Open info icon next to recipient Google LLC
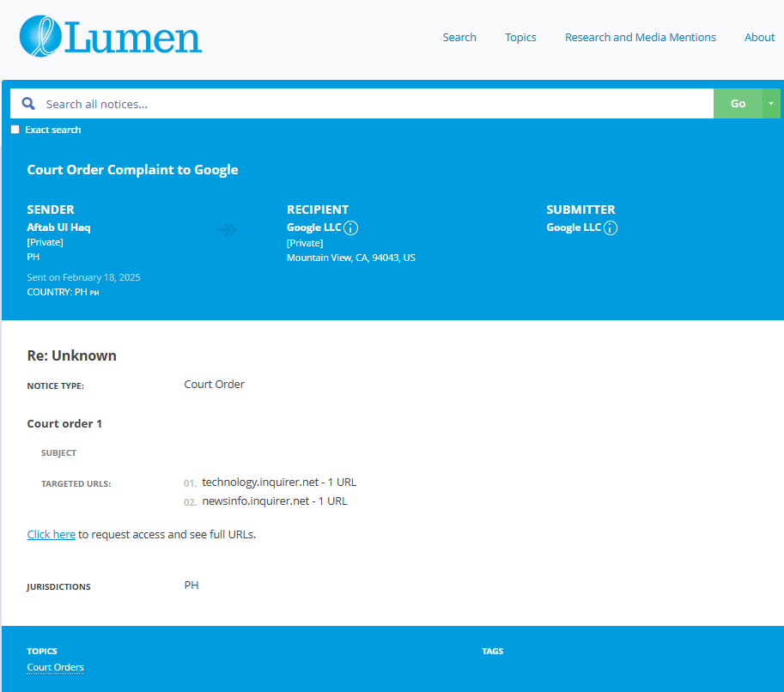This screenshot has width=784, height=692. click(x=351, y=228)
